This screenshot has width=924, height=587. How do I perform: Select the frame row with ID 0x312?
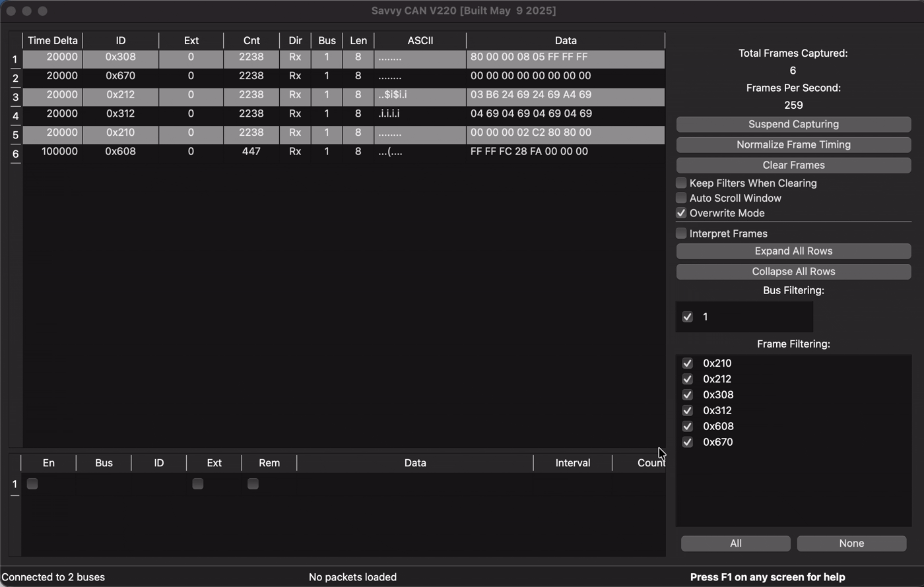120,114
